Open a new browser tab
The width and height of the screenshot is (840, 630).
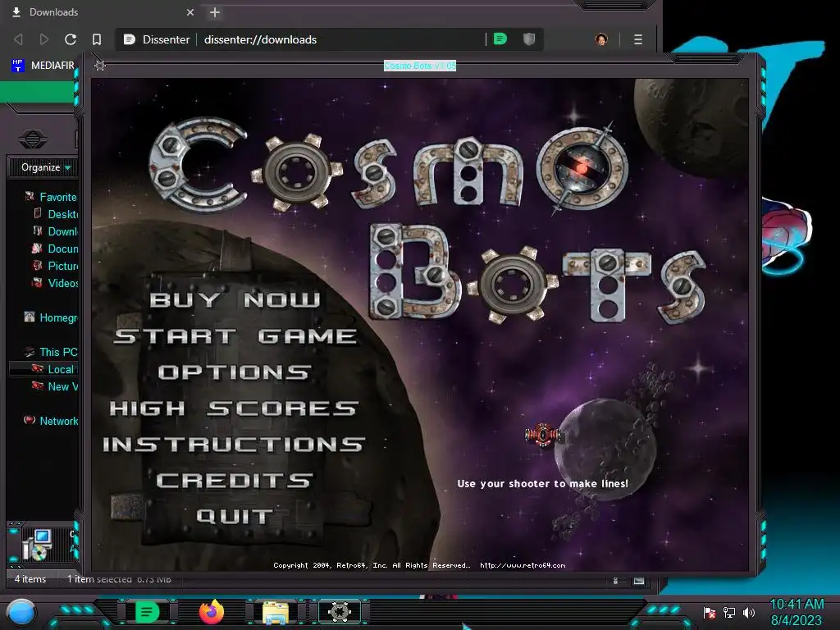(215, 11)
